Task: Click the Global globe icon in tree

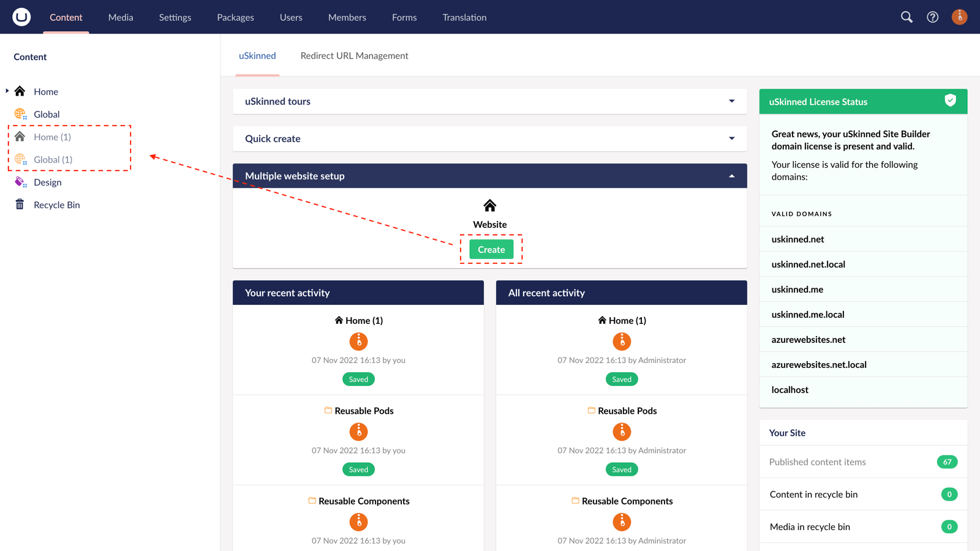Action: point(20,114)
